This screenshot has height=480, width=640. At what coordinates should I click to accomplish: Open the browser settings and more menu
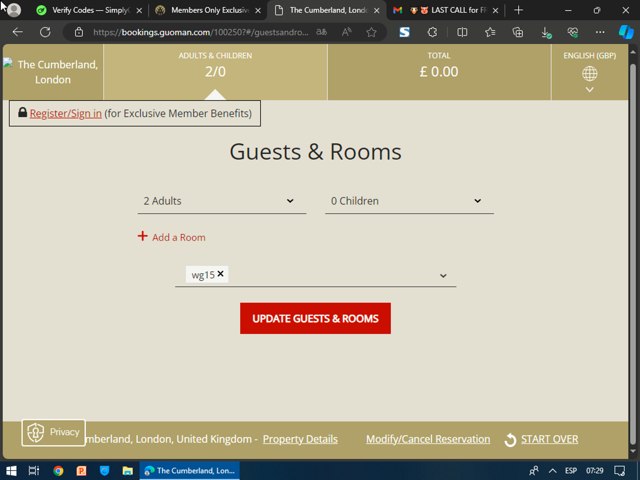600,32
